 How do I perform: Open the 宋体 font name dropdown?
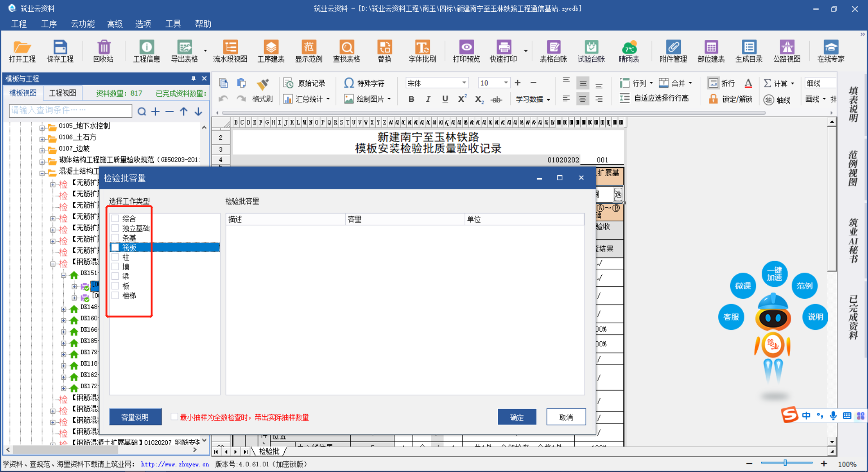pyautogui.click(x=464, y=83)
